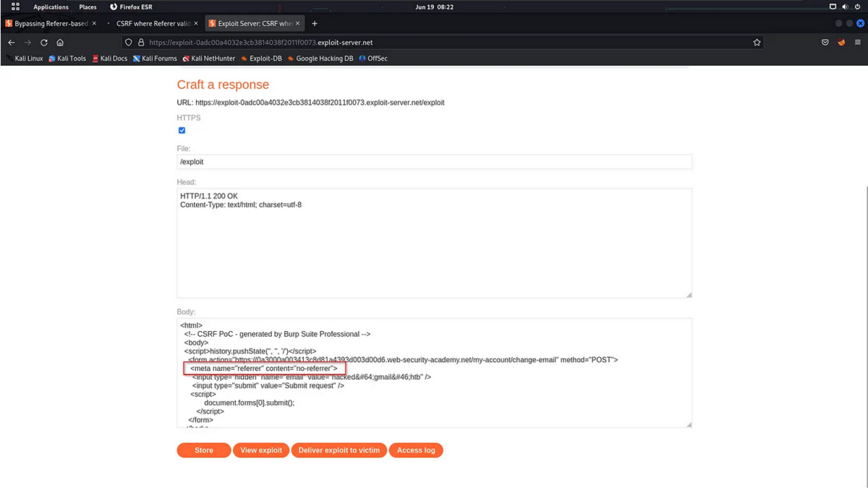Click the form action change-email line
868x488 pixels.
pyautogui.click(x=403, y=359)
